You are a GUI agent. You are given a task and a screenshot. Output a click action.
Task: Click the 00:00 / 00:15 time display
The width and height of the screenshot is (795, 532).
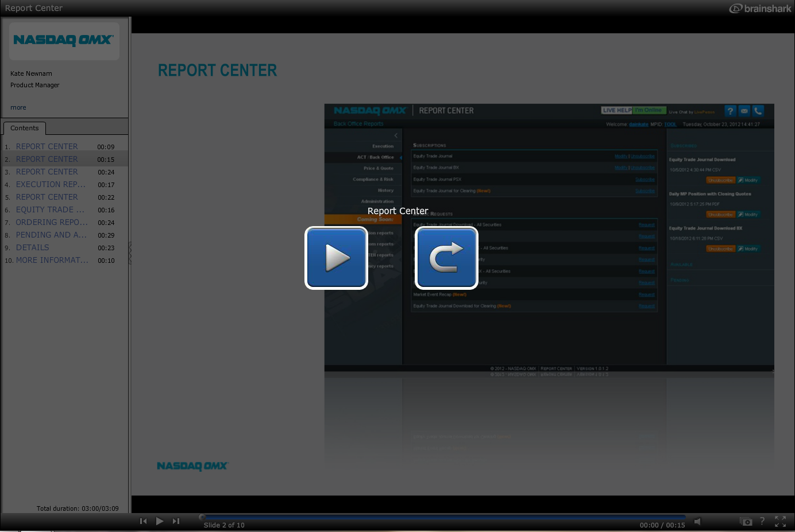point(662,525)
